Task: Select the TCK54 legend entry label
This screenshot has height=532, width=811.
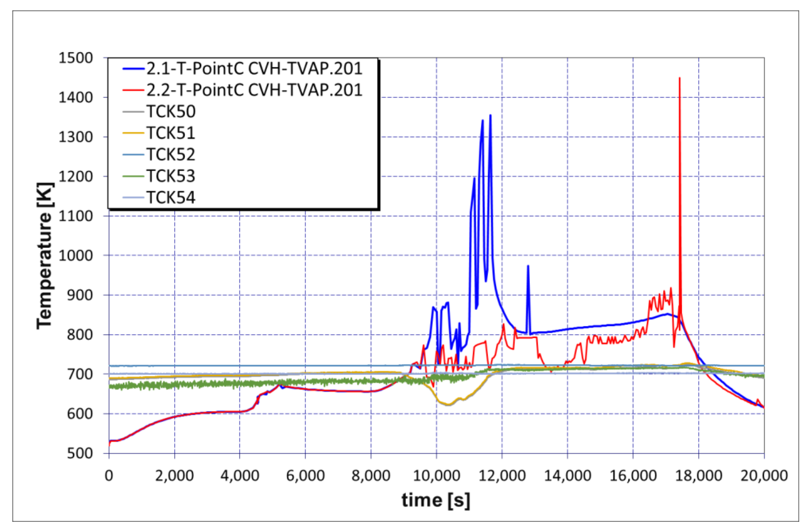Action: tap(171, 198)
